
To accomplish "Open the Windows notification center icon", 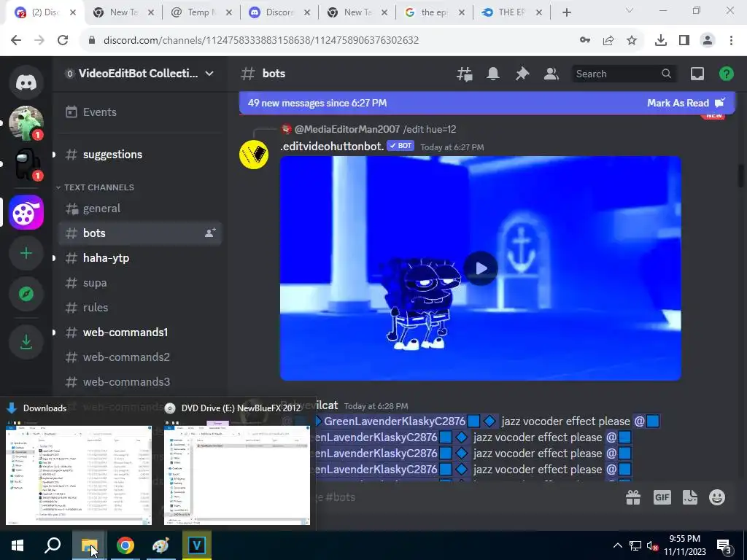I will coord(724,545).
